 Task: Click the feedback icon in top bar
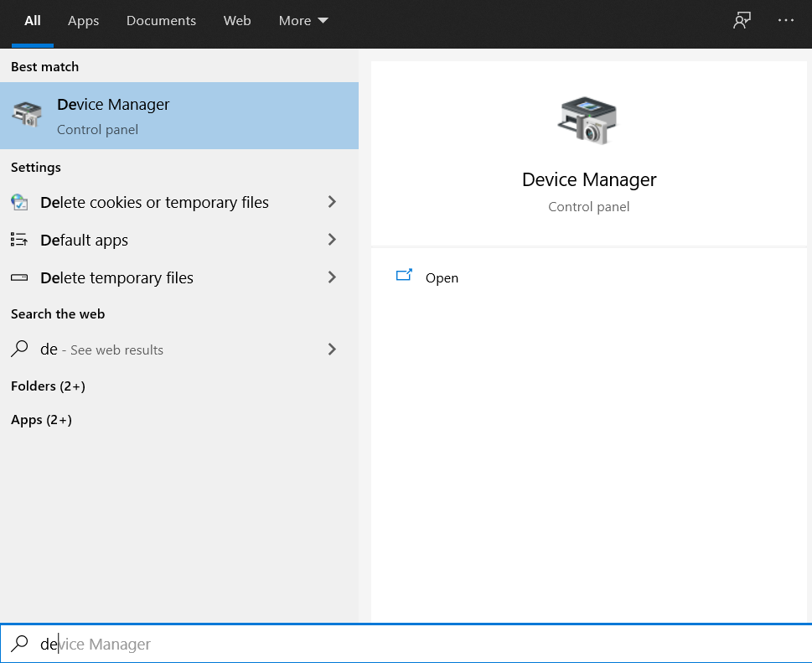point(741,21)
